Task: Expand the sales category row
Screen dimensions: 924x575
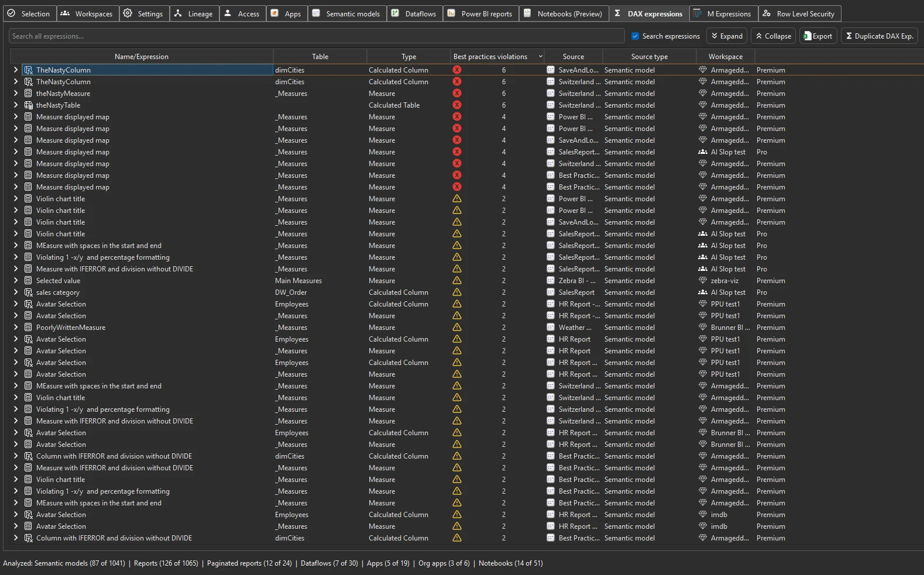Action: [x=16, y=292]
